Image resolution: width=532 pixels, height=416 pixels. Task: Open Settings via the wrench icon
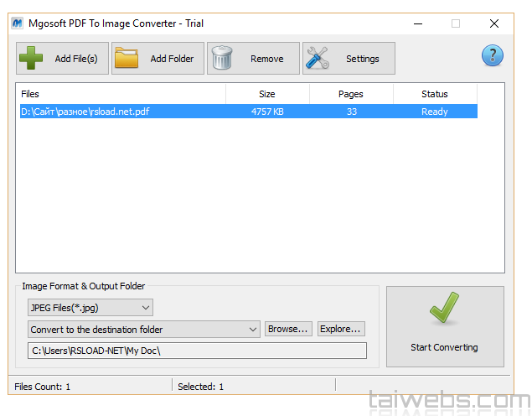(x=319, y=59)
